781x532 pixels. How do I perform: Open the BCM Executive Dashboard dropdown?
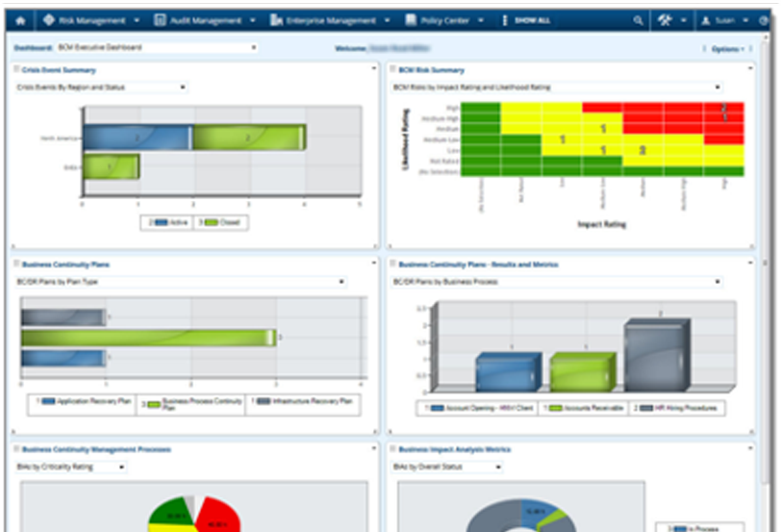(158, 47)
